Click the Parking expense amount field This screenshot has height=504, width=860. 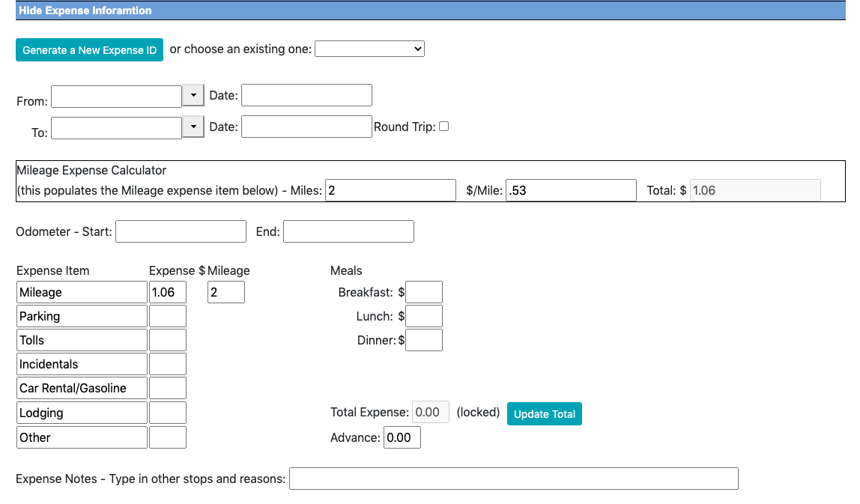pos(168,316)
